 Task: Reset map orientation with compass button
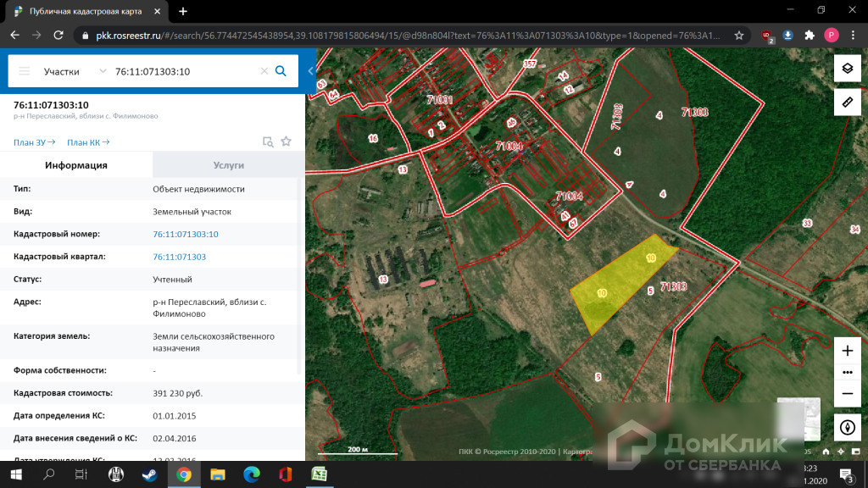coord(847,427)
